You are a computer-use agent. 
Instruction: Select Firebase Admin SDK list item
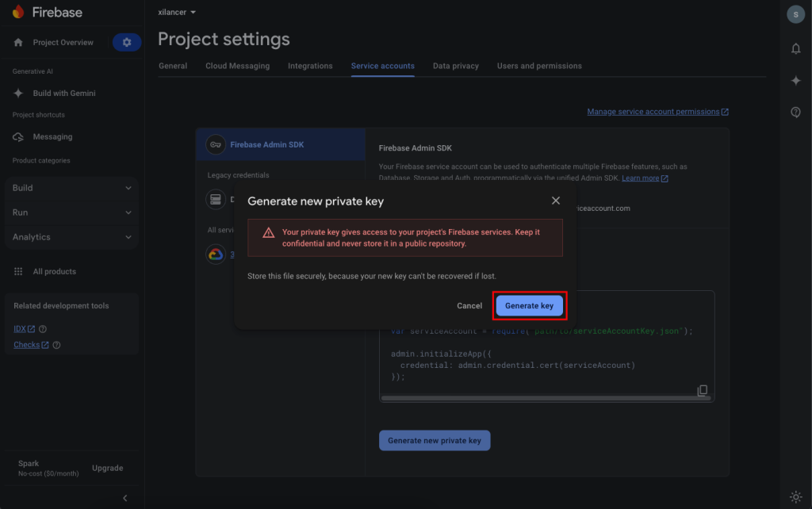(x=281, y=144)
